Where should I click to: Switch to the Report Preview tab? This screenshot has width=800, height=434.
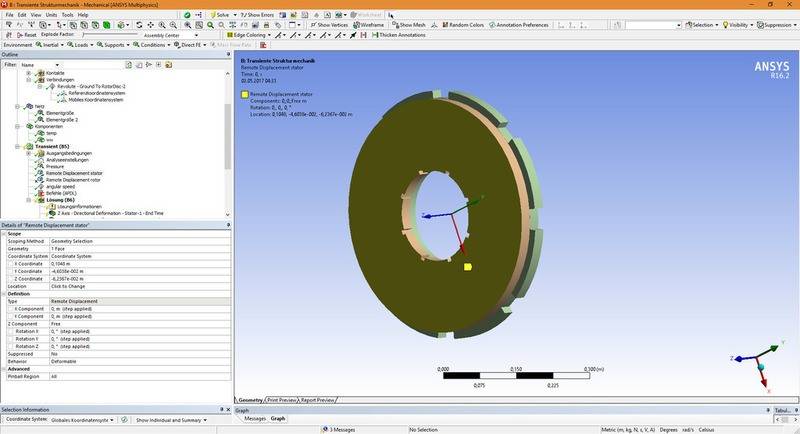[x=317, y=400]
